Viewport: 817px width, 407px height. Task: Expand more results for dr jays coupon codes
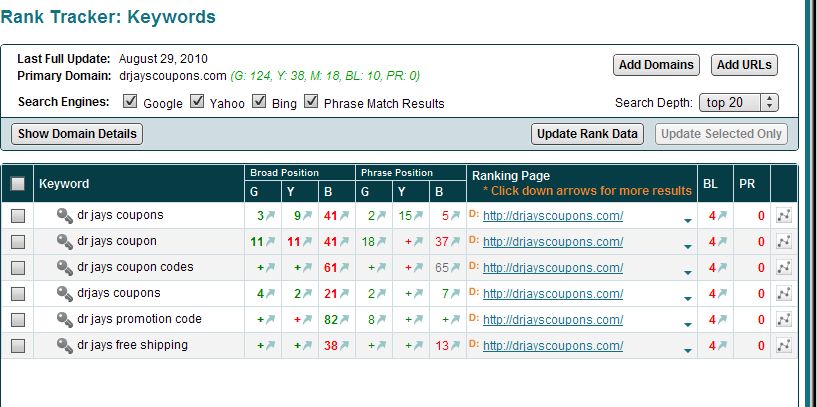pyautogui.click(x=688, y=273)
